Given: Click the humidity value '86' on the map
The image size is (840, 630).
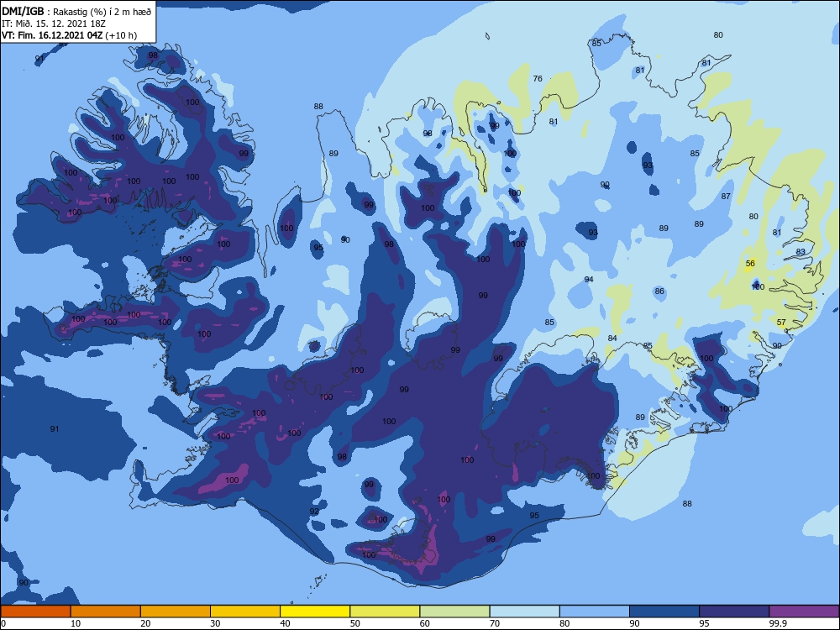Looking at the screenshot, I should (x=659, y=291).
